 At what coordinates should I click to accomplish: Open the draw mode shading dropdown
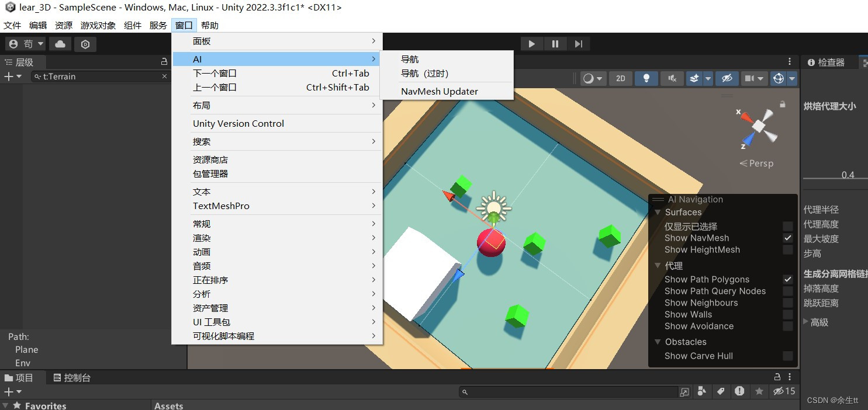[593, 78]
